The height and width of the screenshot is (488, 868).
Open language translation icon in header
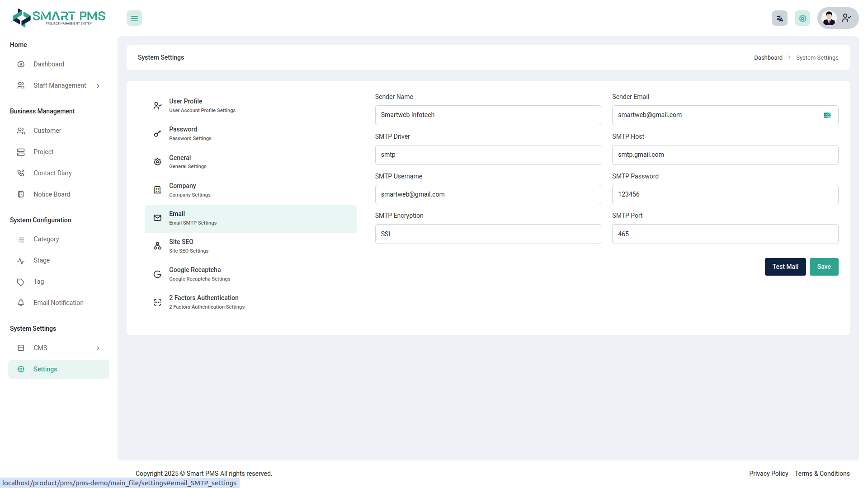tap(779, 19)
